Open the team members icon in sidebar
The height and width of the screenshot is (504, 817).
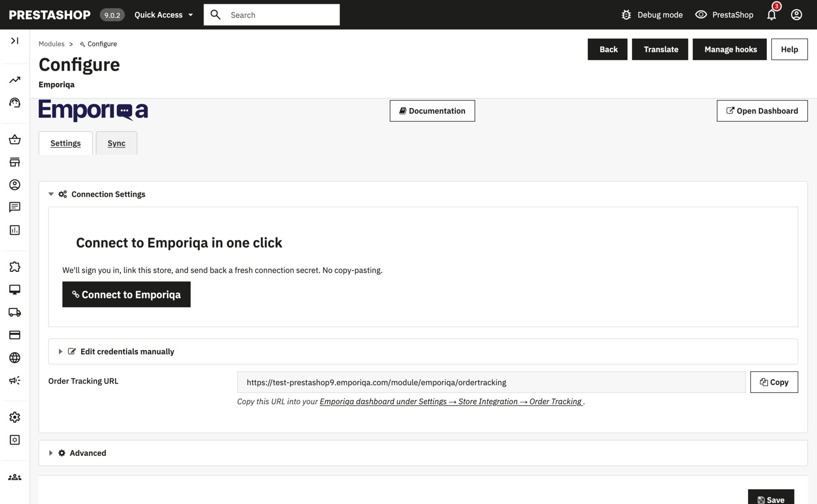click(15, 477)
